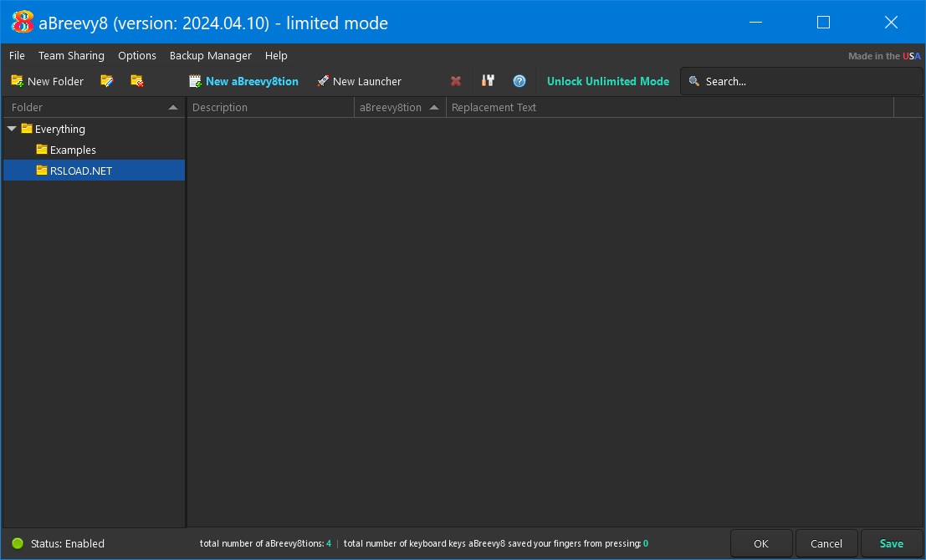Viewport: 926px width, 560px height.
Task: Minimize the aBreevy8 window
Action: (755, 23)
